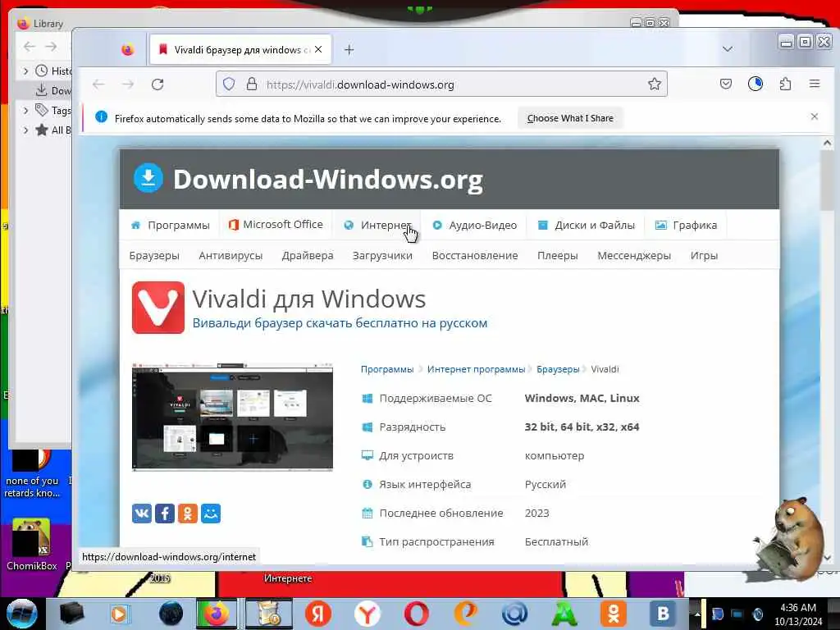
Task: Open the Extensions puzzle icon
Action: point(785,84)
